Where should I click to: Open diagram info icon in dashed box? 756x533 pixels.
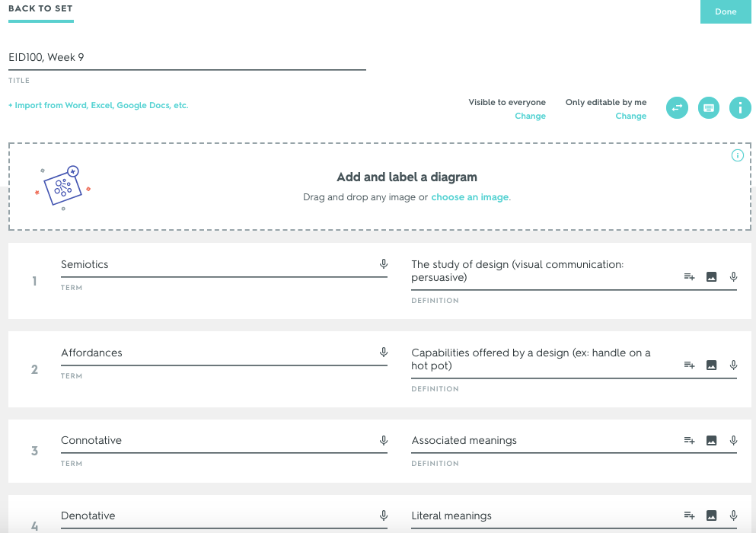pyautogui.click(x=737, y=155)
